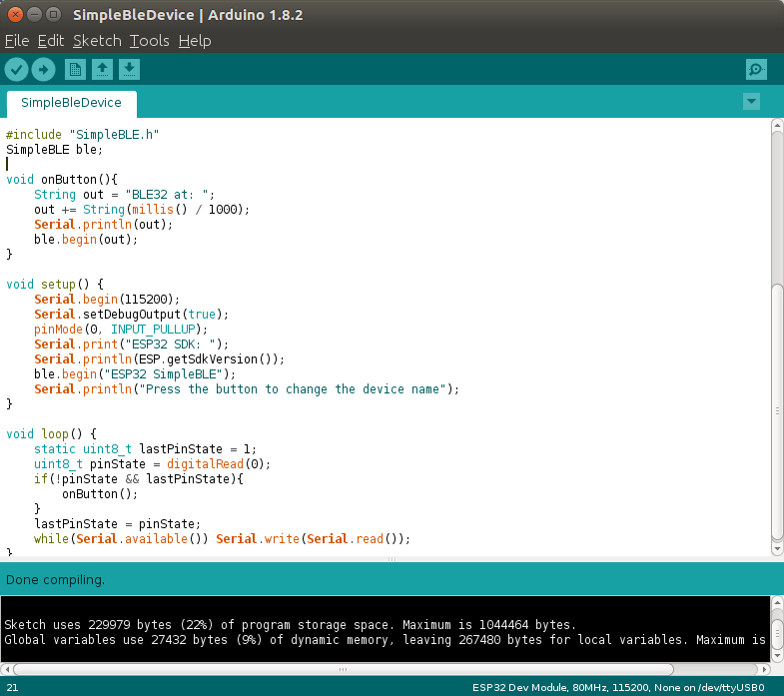Image resolution: width=784 pixels, height=696 pixels.
Task: Save sketch with down-arrow icon
Action: click(x=129, y=70)
